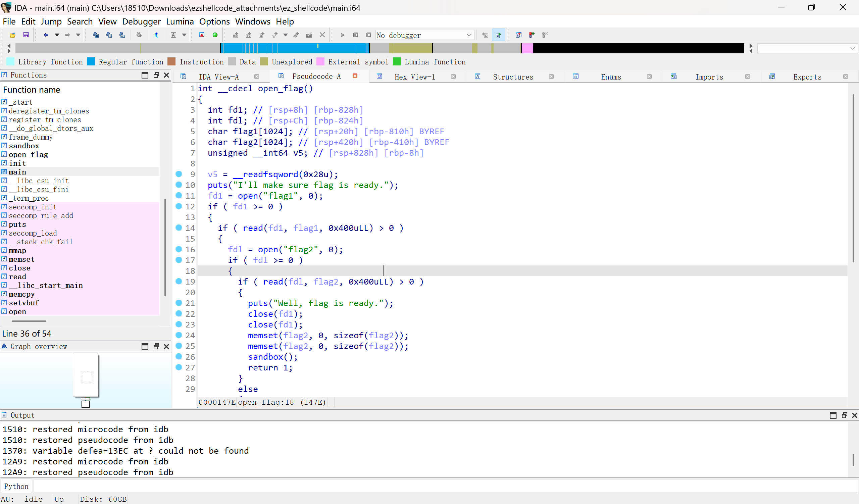
Task: Switch to the Imports tab
Action: (709, 77)
